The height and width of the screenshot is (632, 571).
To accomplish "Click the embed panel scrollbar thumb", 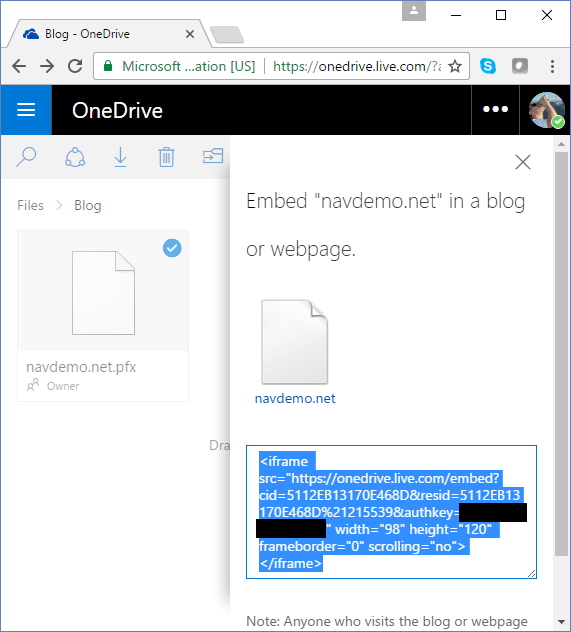I will (561, 354).
